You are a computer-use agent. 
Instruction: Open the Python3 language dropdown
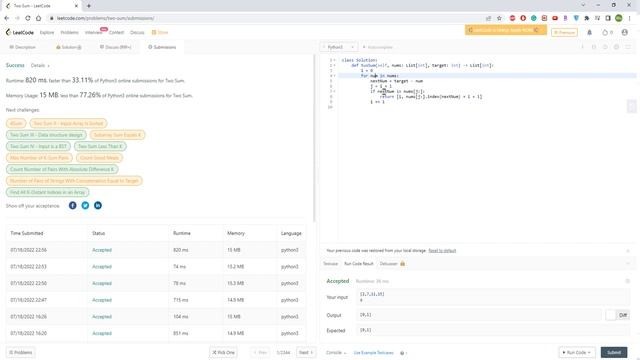click(340, 47)
